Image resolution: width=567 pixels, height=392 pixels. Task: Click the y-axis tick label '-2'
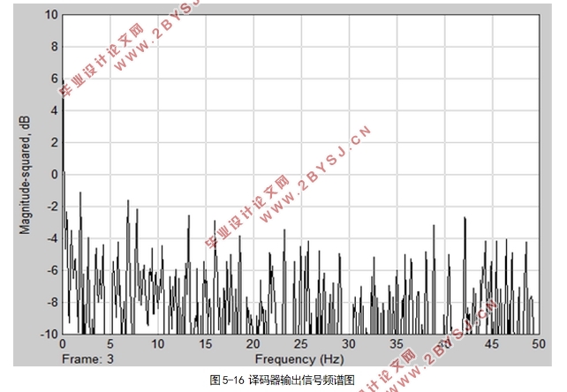[52, 207]
